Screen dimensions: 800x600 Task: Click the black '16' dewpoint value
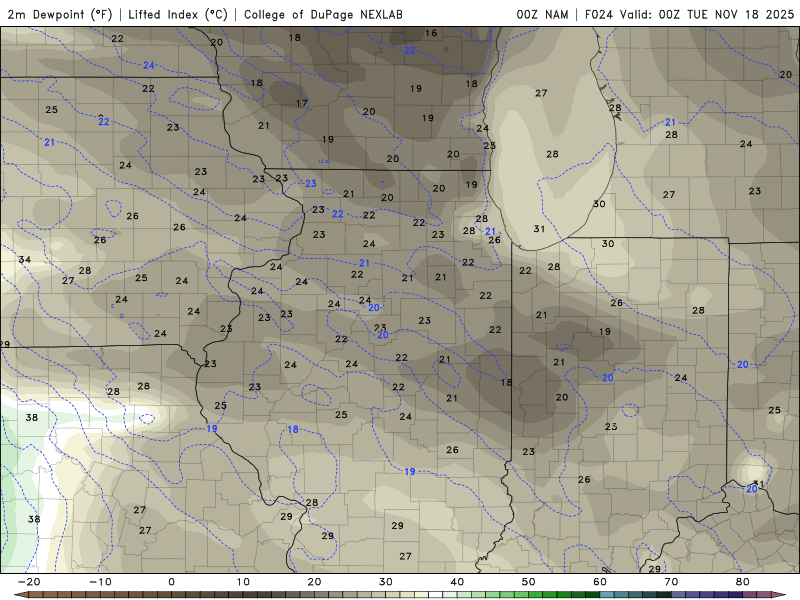point(431,33)
